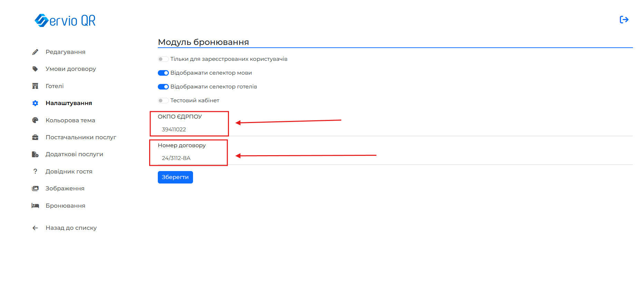Enable Тільки для зареєстрованих користувачів toggle
644x292 pixels.
point(163,59)
